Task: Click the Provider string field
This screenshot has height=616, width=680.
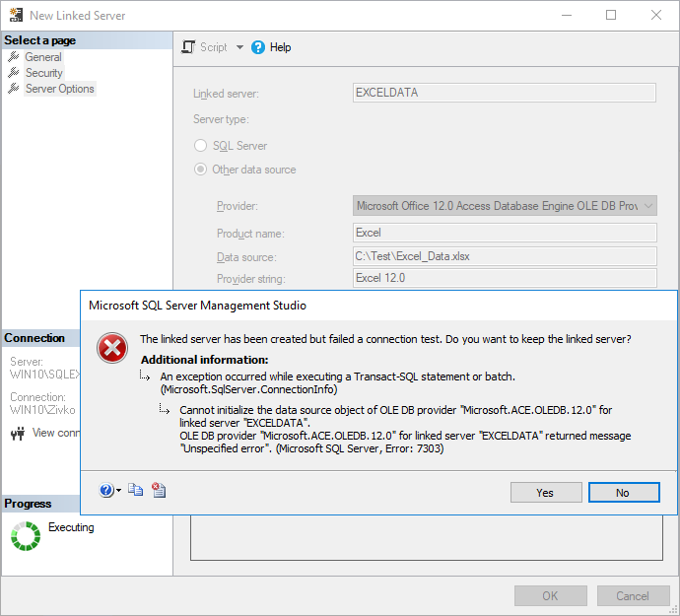Action: (505, 278)
